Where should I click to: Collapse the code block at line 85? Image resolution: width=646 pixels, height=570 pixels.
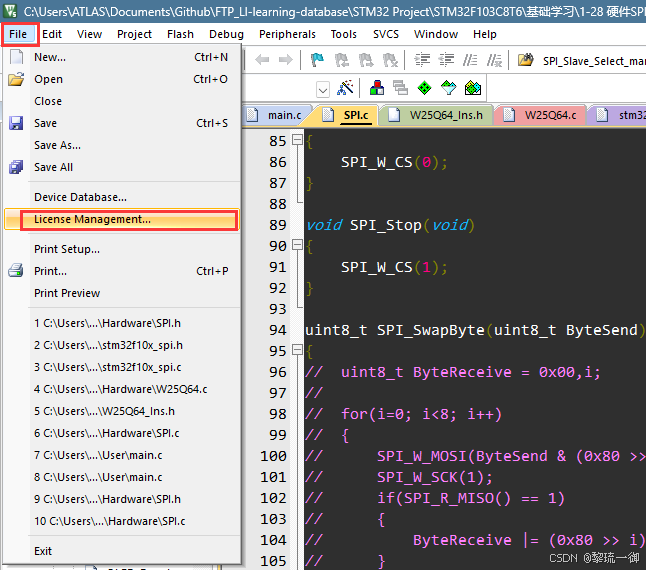point(297,140)
